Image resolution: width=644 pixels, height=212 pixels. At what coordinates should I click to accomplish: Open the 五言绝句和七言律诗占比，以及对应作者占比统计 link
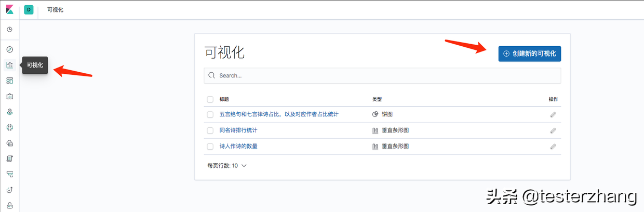pos(279,114)
